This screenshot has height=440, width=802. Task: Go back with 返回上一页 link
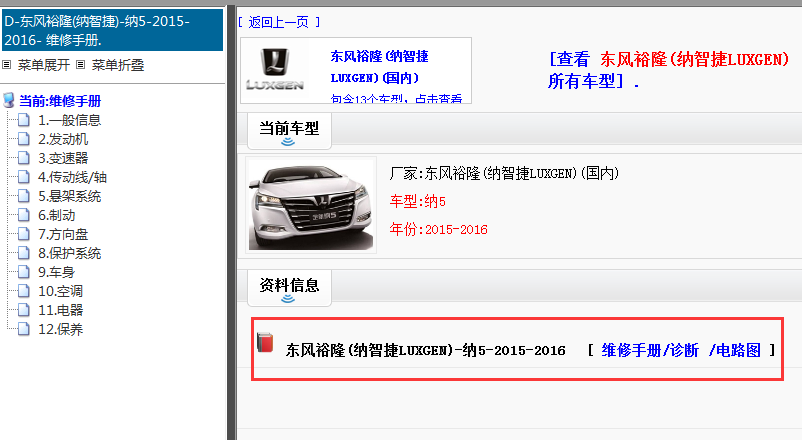(x=279, y=22)
